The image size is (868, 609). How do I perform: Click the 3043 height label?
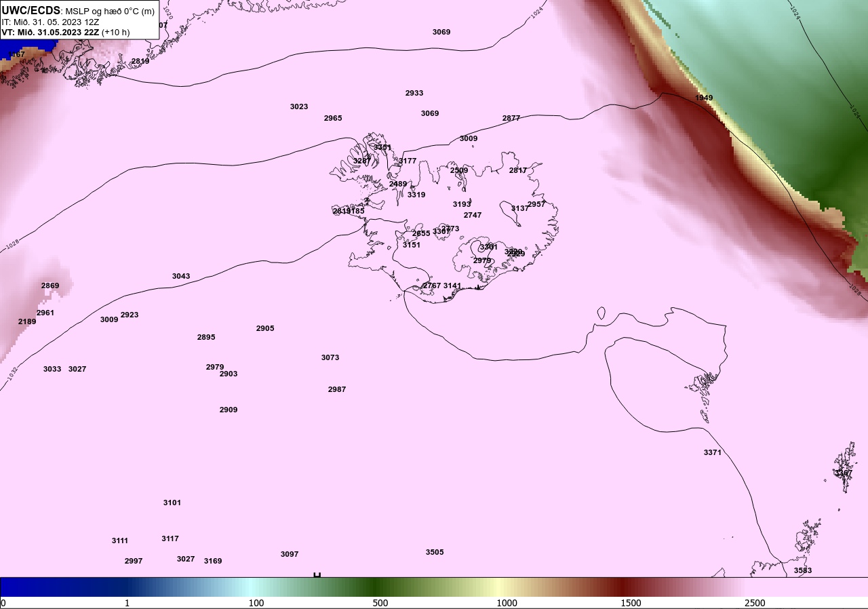181,276
